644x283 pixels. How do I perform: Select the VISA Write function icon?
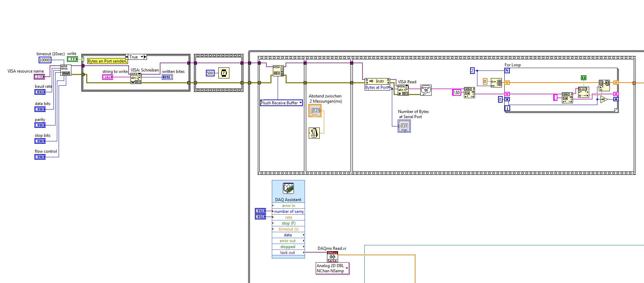point(136,78)
